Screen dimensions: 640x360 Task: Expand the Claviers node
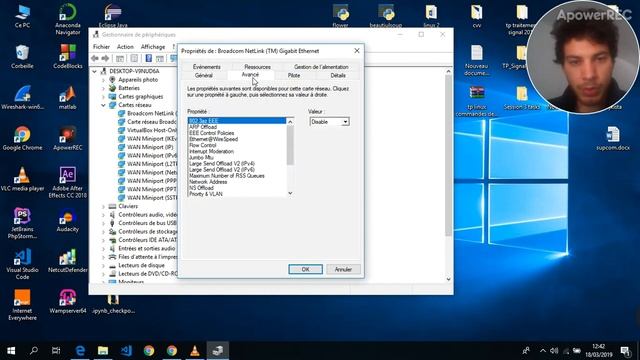103,207
